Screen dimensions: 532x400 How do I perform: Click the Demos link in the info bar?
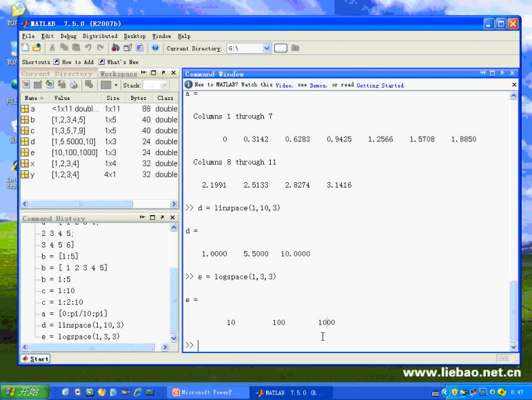point(318,86)
